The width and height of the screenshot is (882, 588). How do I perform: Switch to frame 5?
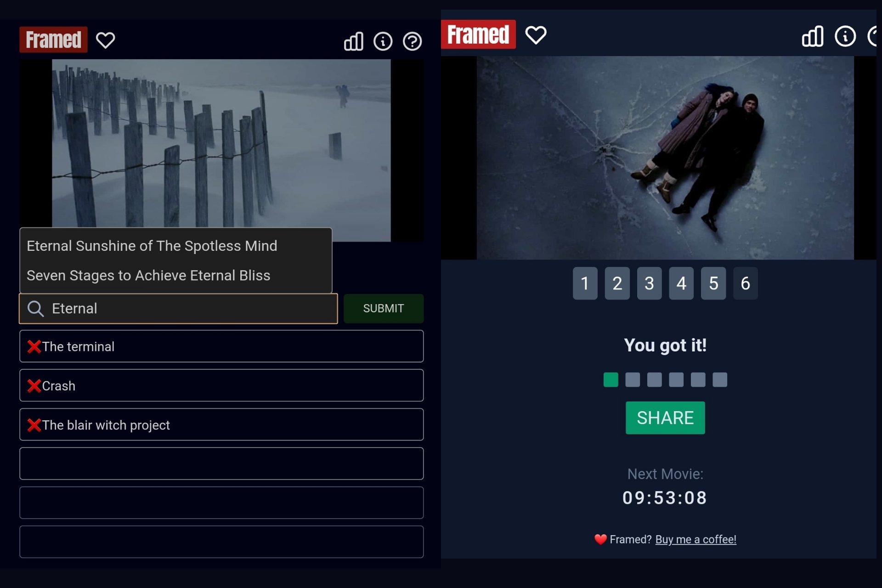[x=713, y=283]
